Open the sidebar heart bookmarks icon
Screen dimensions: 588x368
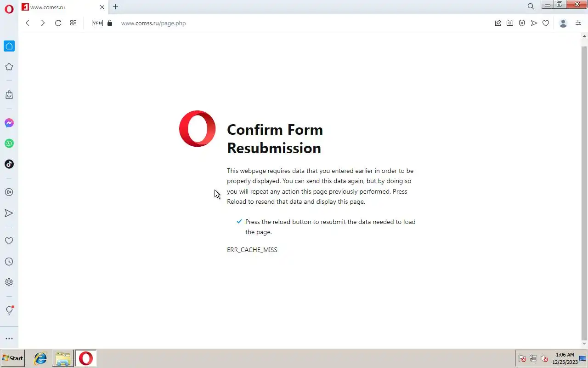pyautogui.click(x=9, y=241)
